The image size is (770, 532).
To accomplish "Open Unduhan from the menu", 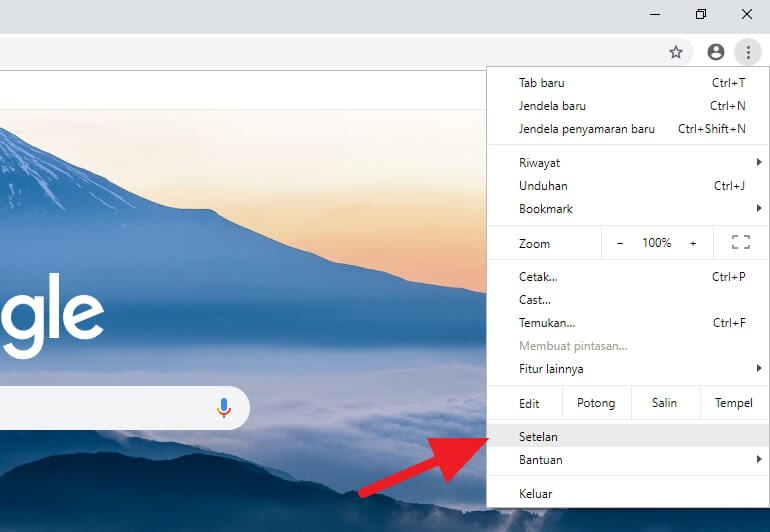I will click(628, 186).
